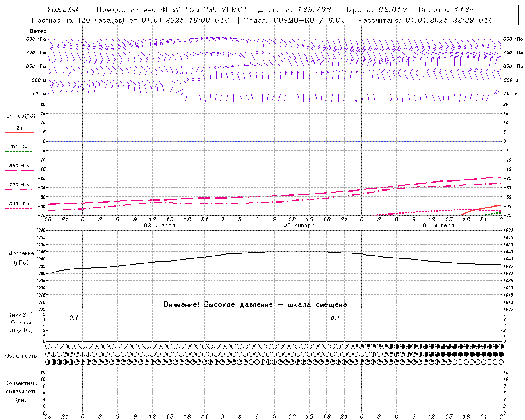This screenshot has width=525, height=420.
Task: Click the (мм/3ч.) precipitation unit label
Action: pyautogui.click(x=21, y=315)
